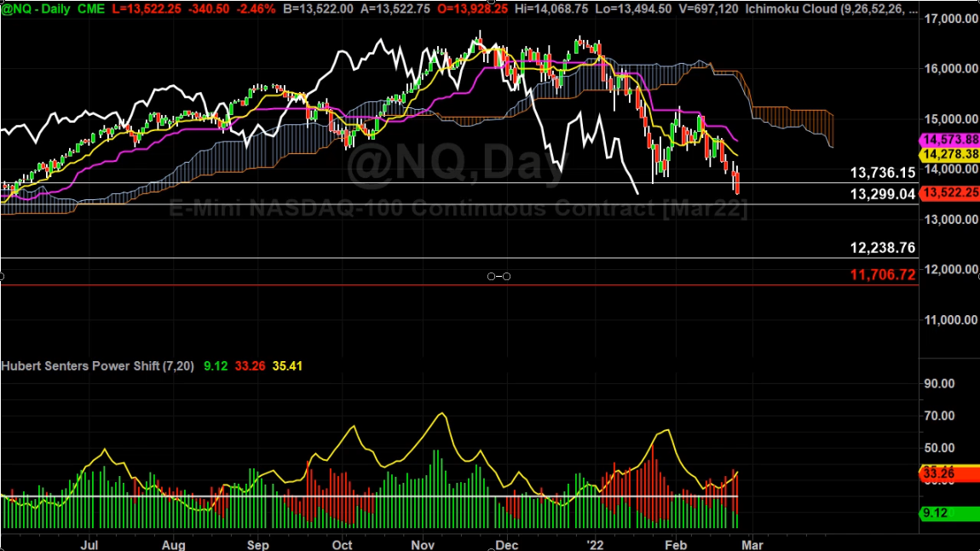Select the open price O=13,928.25
Viewport: 980px width, 551px height.
472,9
